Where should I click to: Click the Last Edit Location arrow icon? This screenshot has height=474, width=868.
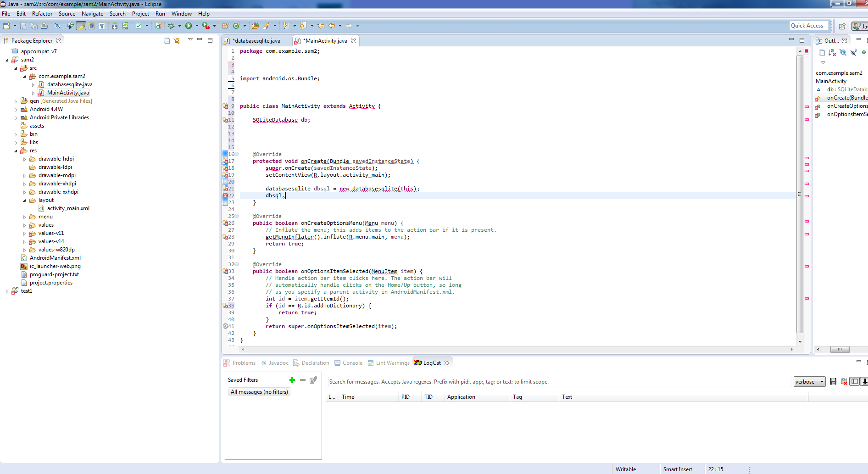click(321, 26)
